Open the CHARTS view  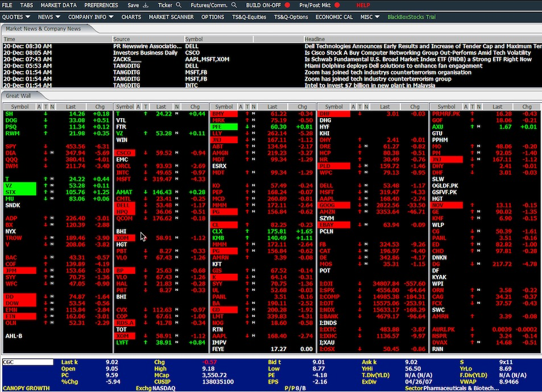pyautogui.click(x=131, y=17)
